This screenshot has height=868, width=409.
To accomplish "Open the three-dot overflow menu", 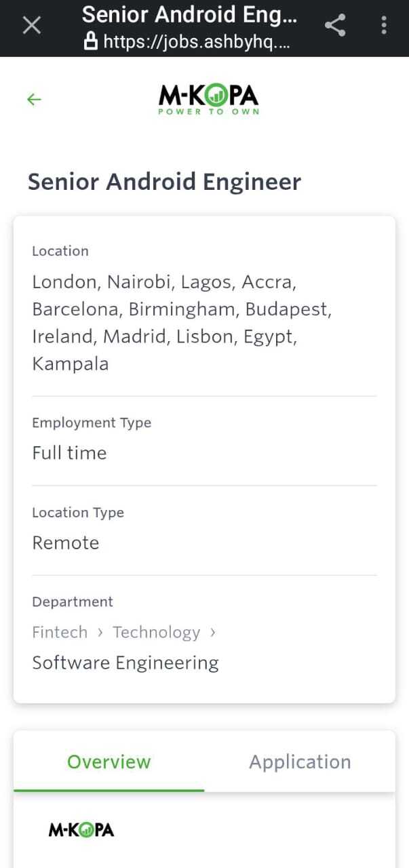I will [x=384, y=26].
